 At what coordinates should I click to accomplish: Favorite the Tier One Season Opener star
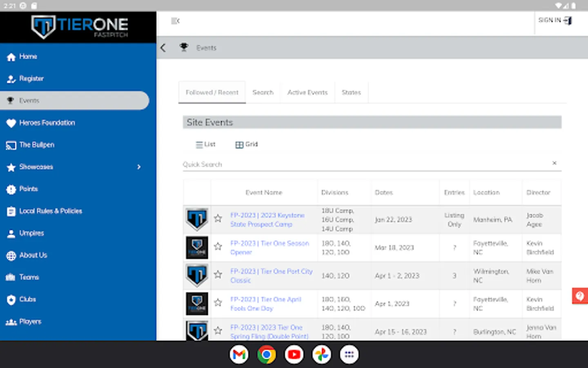pyautogui.click(x=218, y=247)
